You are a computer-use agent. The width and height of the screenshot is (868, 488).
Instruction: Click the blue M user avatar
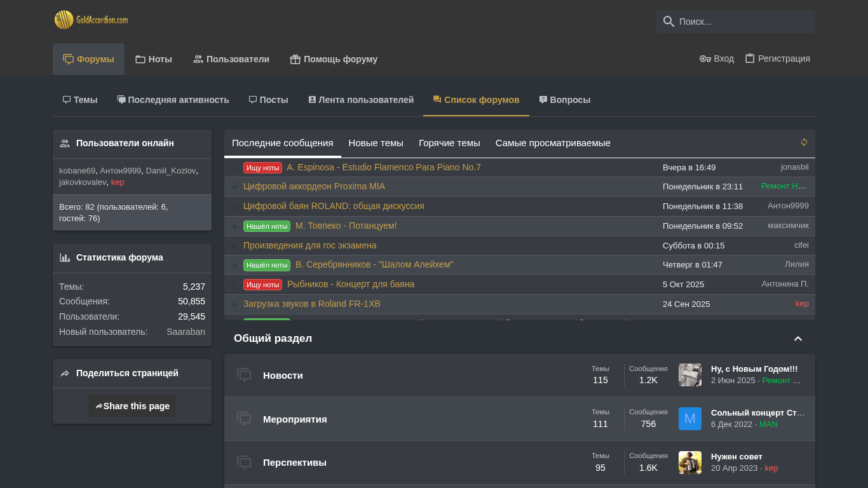click(x=689, y=419)
